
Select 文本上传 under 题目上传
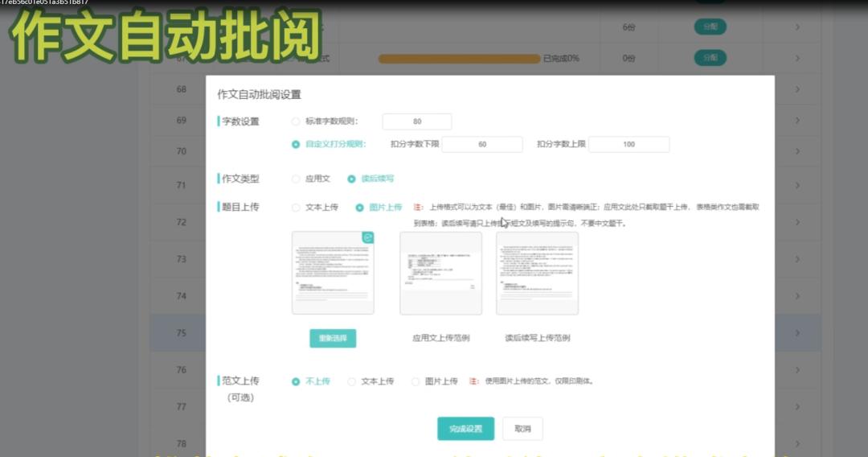pyautogui.click(x=296, y=207)
